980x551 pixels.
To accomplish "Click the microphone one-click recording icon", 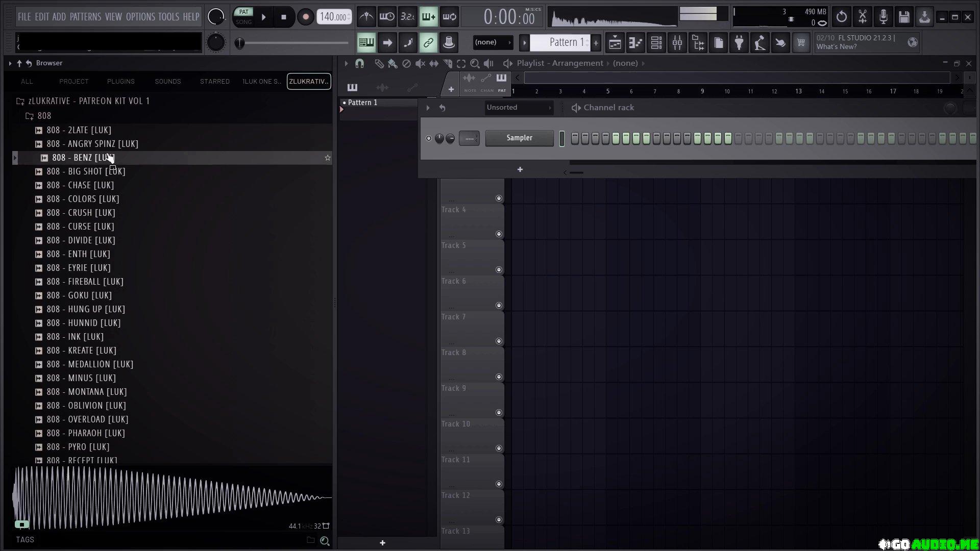I will (883, 17).
